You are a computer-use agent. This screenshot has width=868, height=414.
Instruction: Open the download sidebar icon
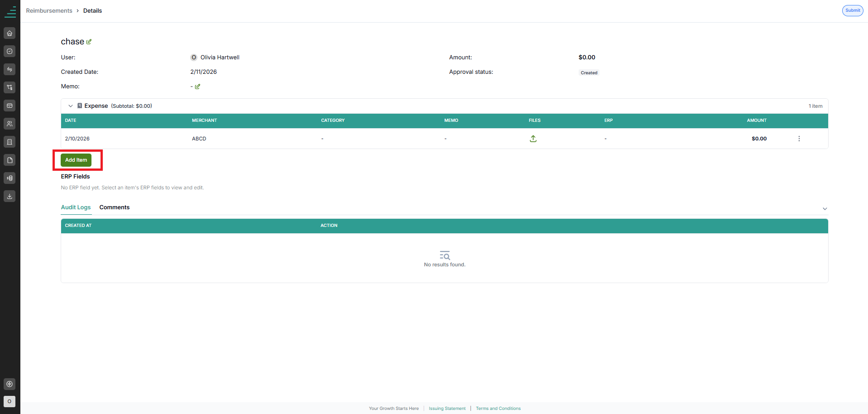(x=10, y=196)
